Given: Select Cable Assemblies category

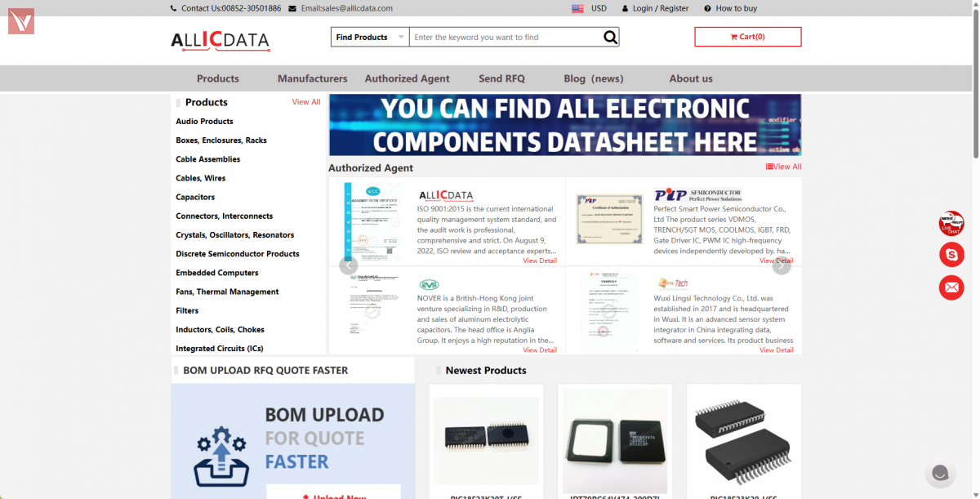Looking at the screenshot, I should [208, 159].
